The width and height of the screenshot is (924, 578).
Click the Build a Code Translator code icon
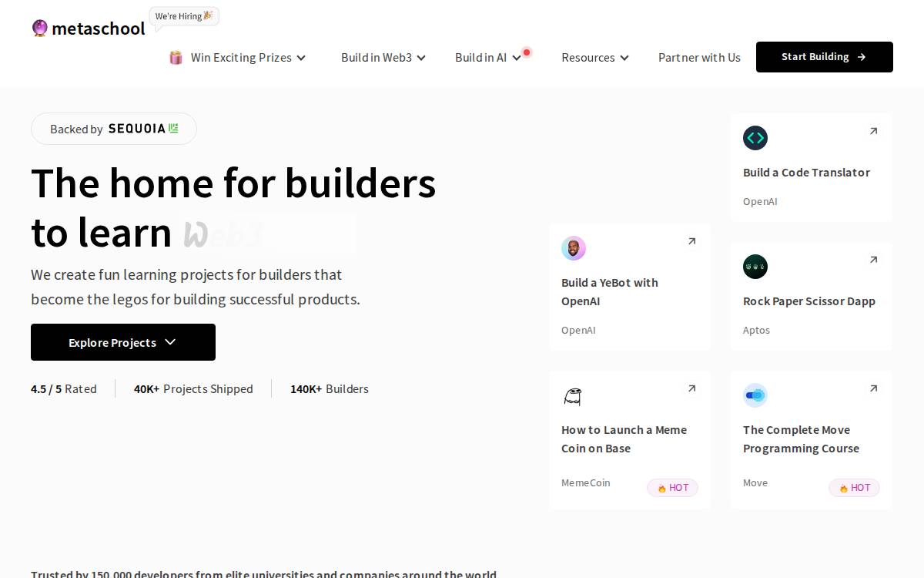755,138
